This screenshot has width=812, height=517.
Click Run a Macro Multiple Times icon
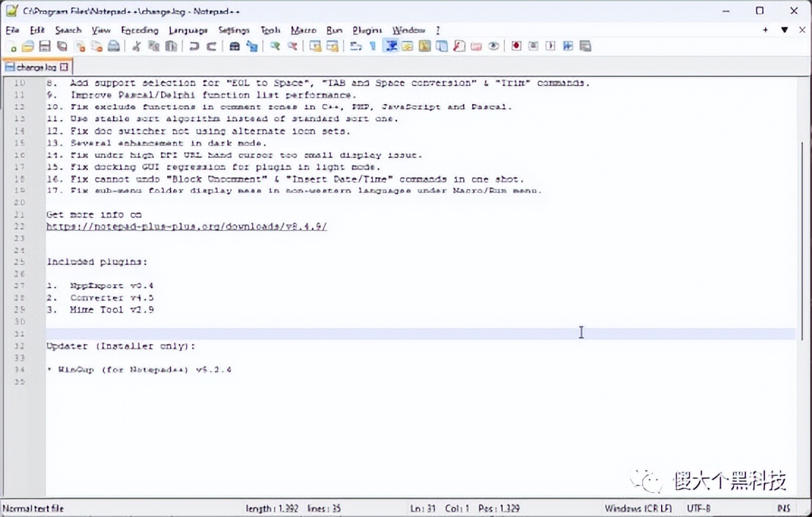pyautogui.click(x=568, y=47)
